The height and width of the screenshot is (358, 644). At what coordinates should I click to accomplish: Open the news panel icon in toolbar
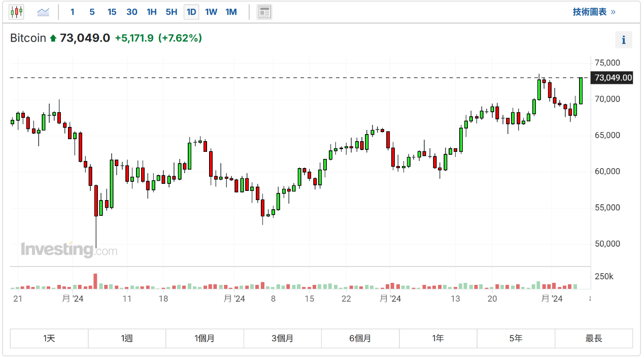coord(264,12)
